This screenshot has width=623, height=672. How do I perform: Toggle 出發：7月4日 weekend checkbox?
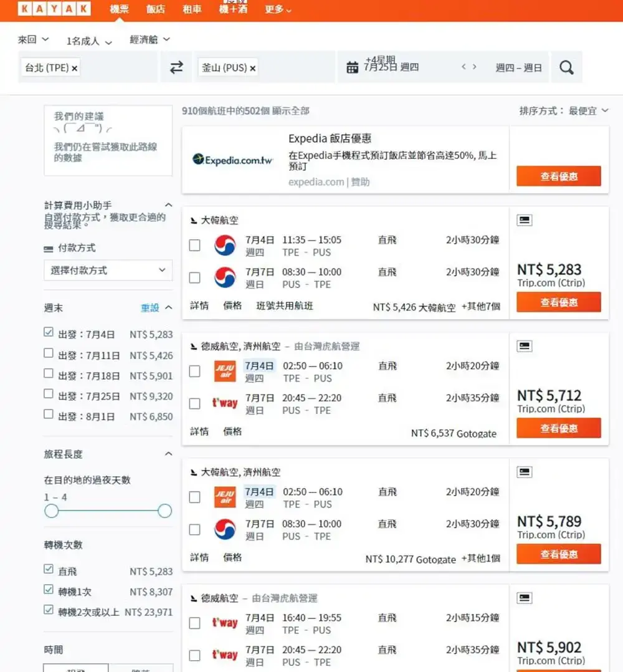(49, 332)
